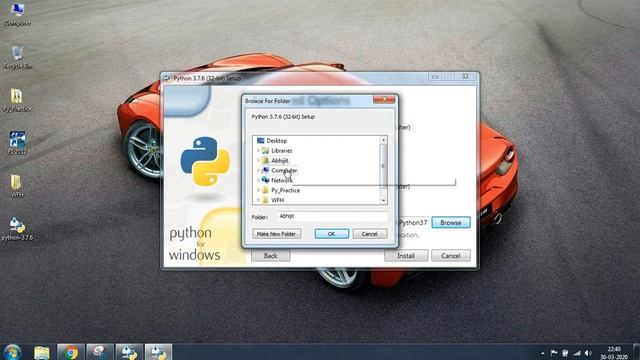The image size is (640, 360).
Task: Open the Recycle Bin desktop icon
Action: click(17, 57)
